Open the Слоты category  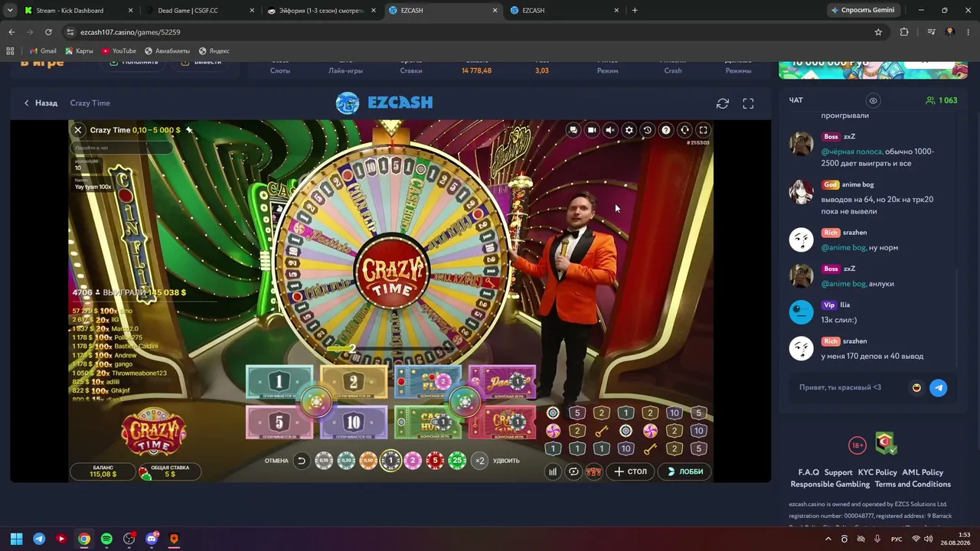[280, 70]
